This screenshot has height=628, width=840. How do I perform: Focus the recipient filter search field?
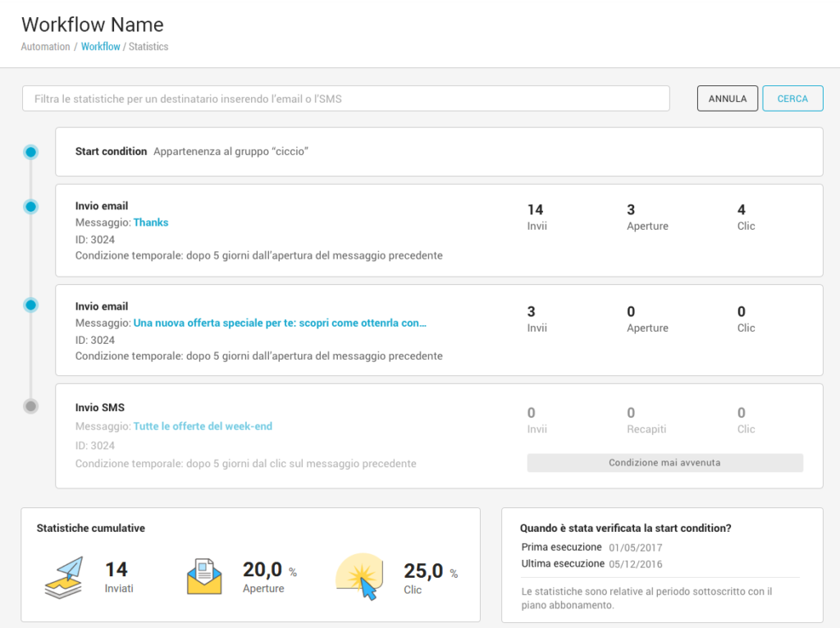345,99
